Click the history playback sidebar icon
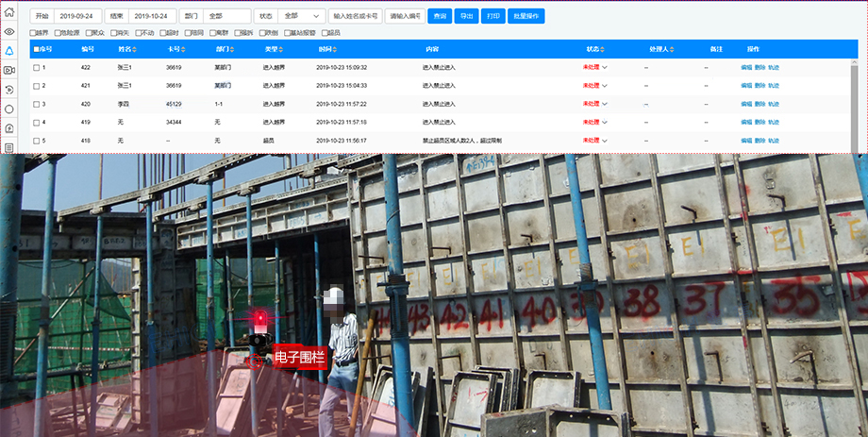This screenshot has width=868, height=437. [8, 90]
